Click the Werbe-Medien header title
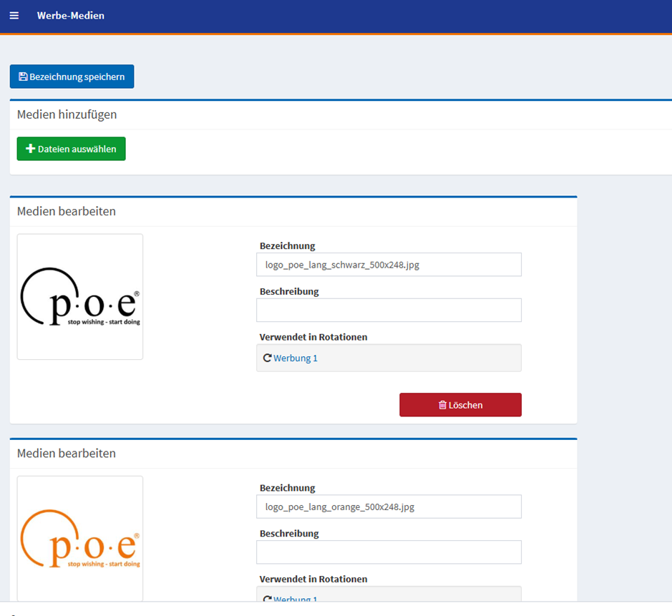 point(71,16)
